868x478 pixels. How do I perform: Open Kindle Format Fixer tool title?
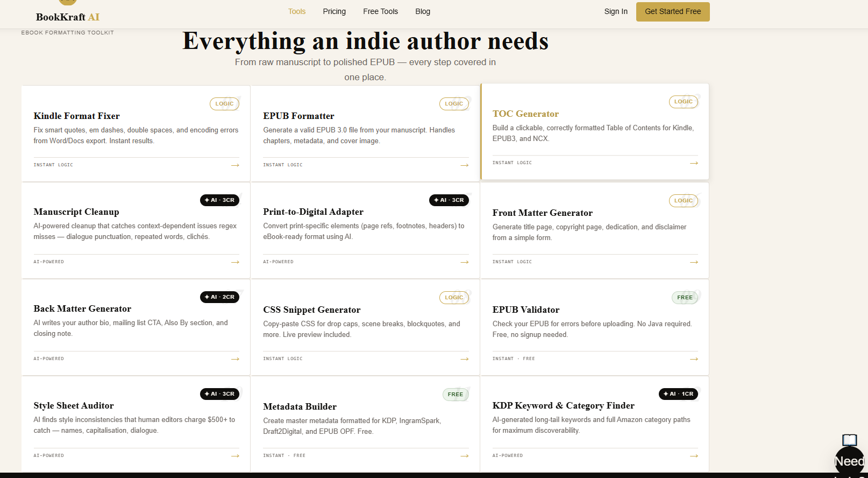pyautogui.click(x=77, y=116)
